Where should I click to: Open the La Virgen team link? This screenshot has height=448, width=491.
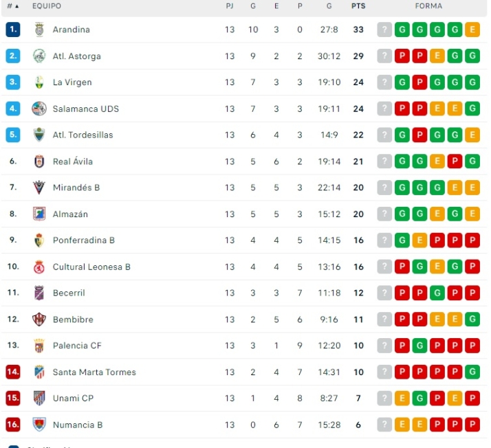click(72, 82)
